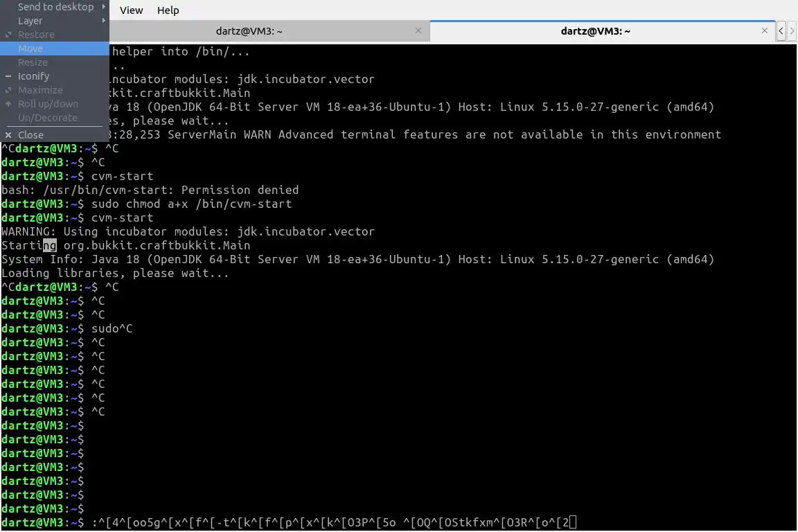This screenshot has width=798, height=532.
Task: Choose Close in the window menu
Action: click(x=55, y=135)
